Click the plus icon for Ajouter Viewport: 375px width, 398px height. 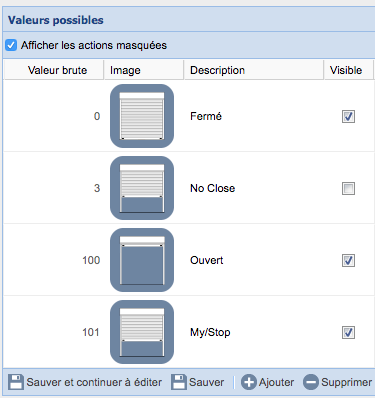[x=249, y=382]
